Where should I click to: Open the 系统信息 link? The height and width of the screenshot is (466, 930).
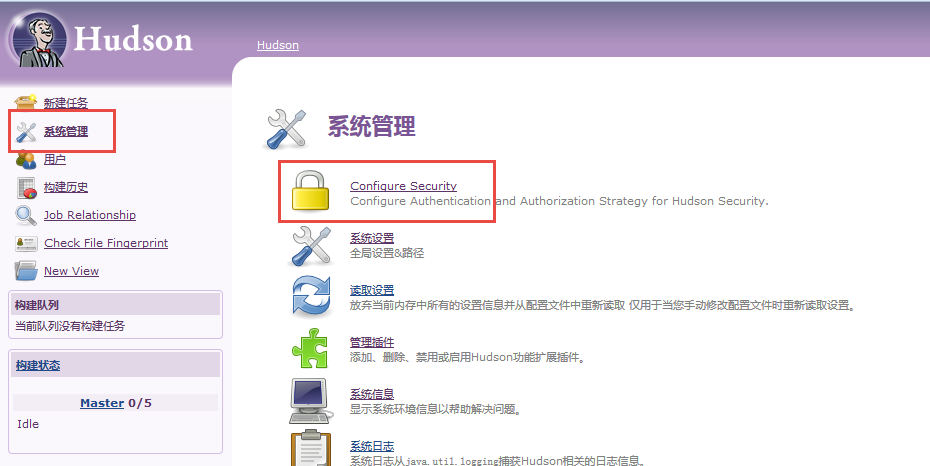[372, 394]
